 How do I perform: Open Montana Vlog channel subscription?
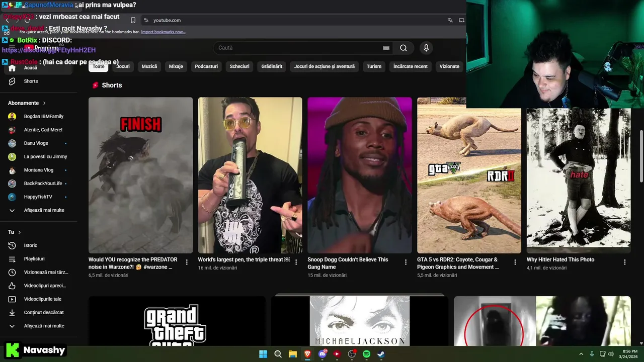(x=39, y=170)
